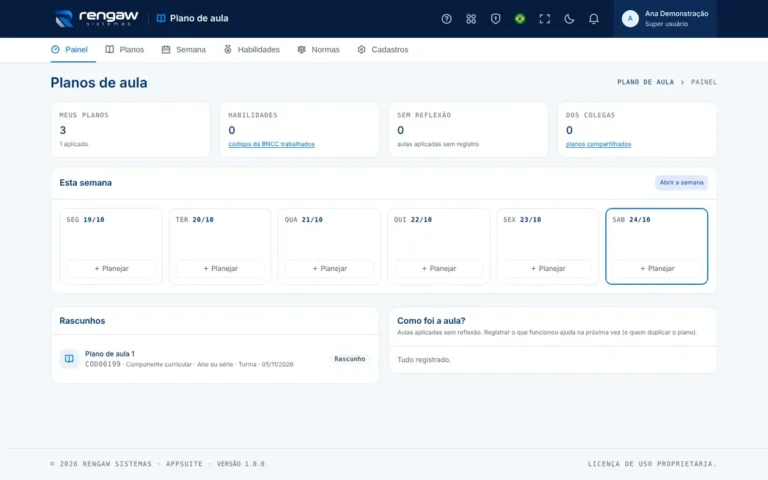
Task: Switch to the Planos tab
Action: (125, 49)
